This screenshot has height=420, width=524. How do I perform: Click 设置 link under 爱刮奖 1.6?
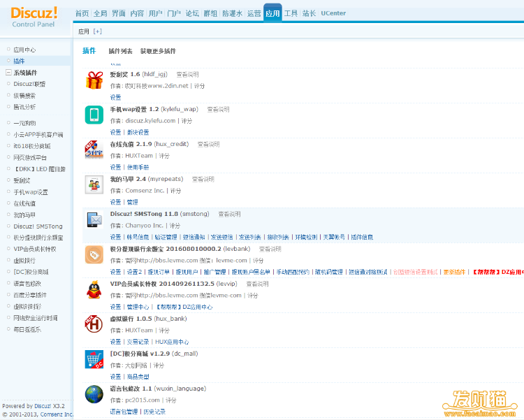tap(115, 97)
